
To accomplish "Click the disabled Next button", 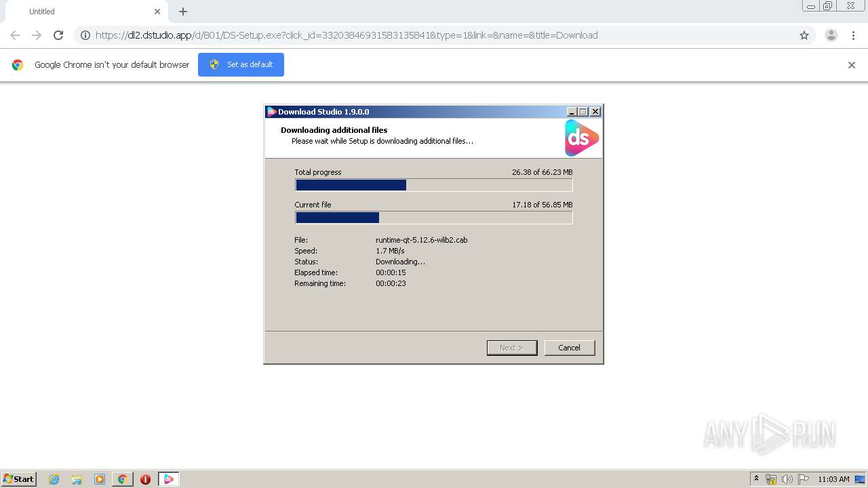I will [512, 348].
